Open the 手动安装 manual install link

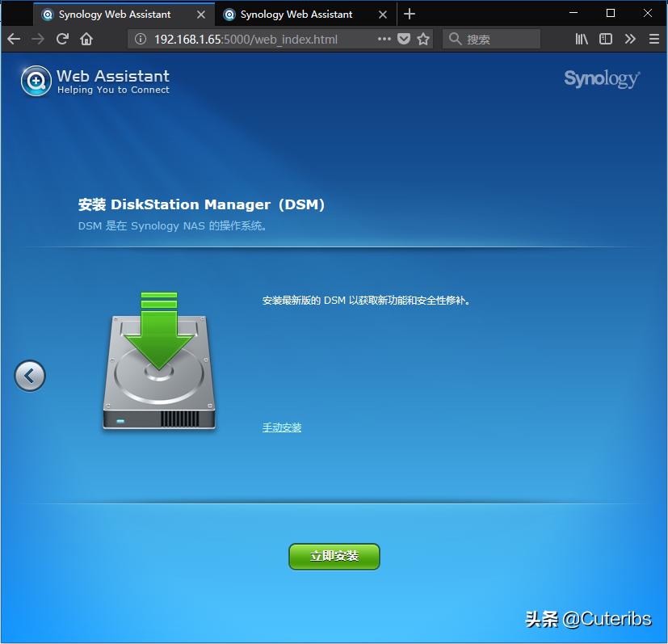(x=281, y=427)
